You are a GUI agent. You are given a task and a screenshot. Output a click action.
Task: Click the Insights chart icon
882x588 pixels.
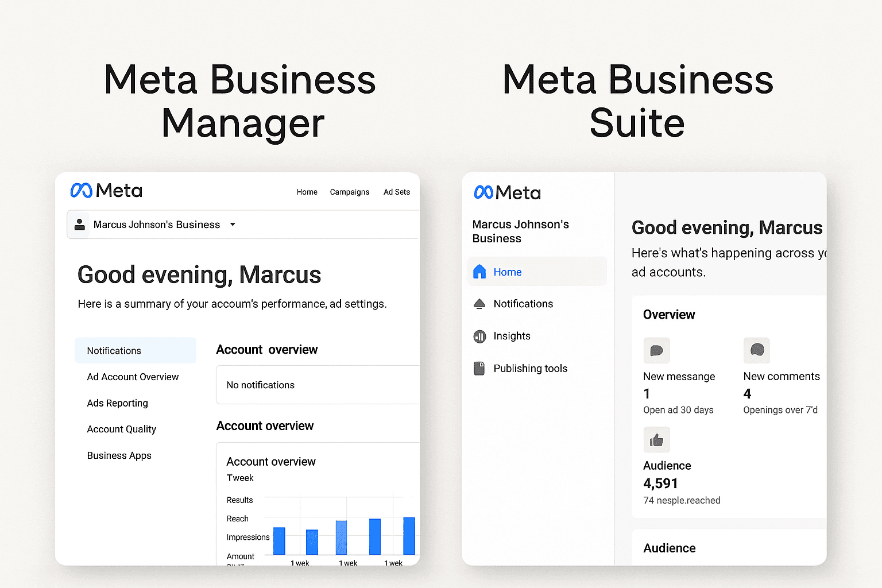pos(479,336)
